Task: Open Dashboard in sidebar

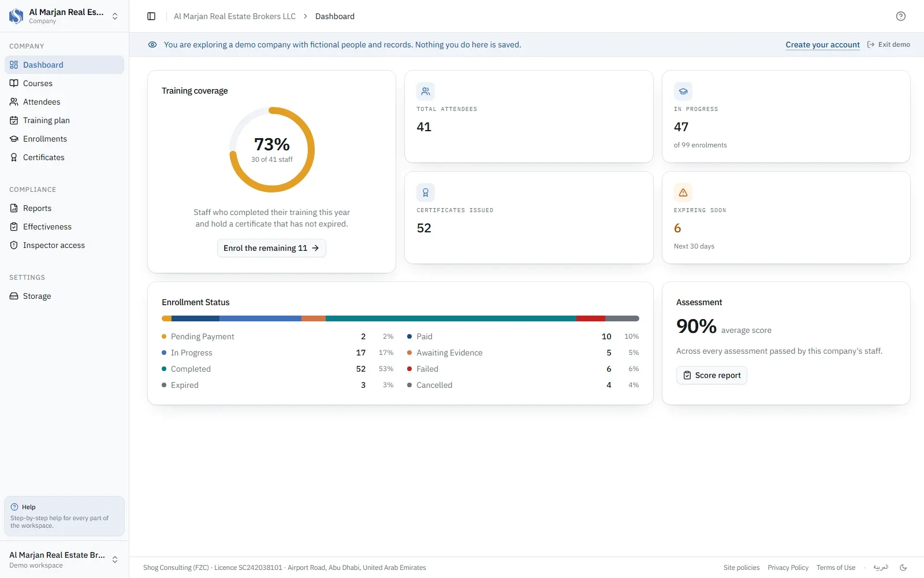Action: 64,65
